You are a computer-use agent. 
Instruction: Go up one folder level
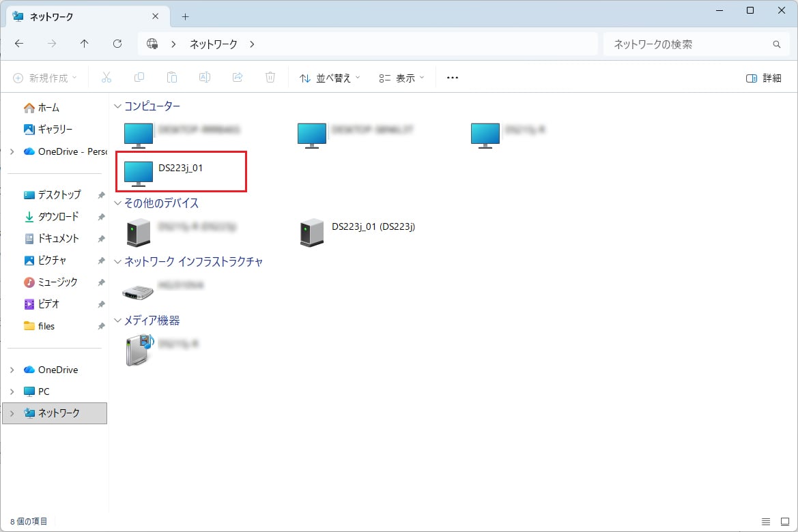[85, 44]
